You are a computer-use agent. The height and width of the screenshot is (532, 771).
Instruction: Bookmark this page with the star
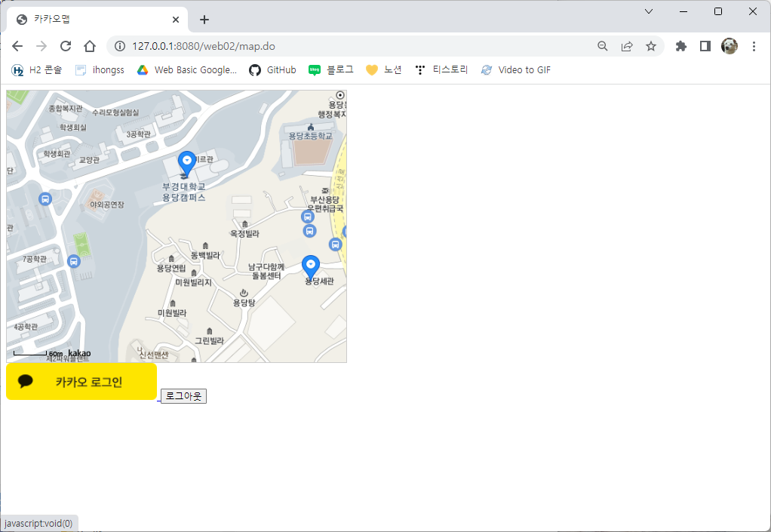(x=650, y=46)
